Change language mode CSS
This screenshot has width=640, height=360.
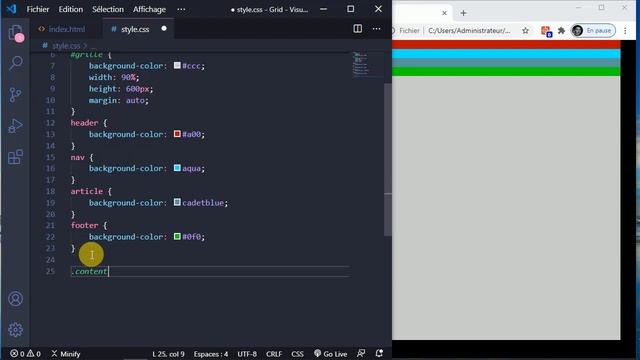[x=298, y=353]
